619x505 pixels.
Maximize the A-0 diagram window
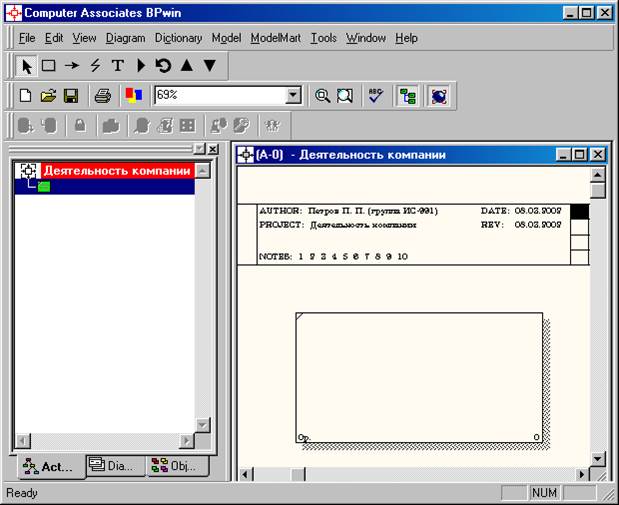[580, 154]
